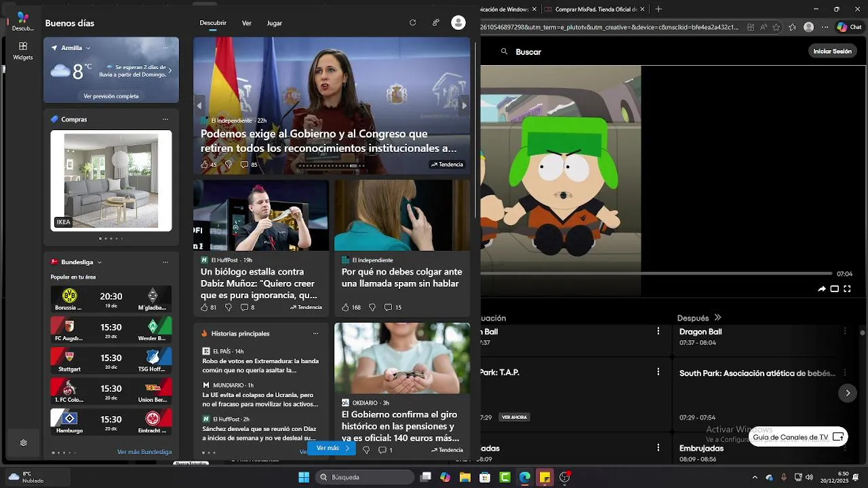Click Ver previsión completa weather button

coord(111,96)
